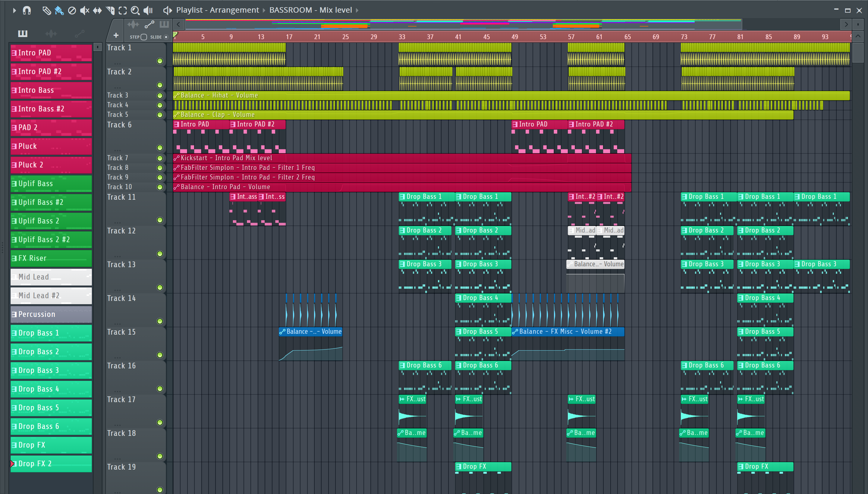Expand arrow after Playlist - Arrangement
Viewport: 868px width, 494px height.
(264, 10)
